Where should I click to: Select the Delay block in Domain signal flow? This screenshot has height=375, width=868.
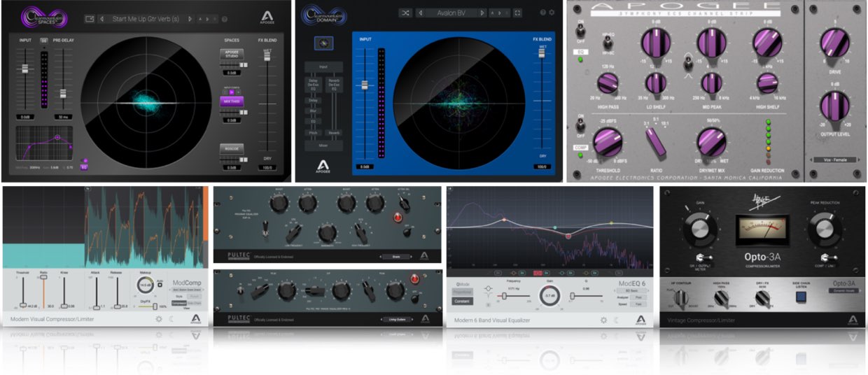(x=314, y=100)
